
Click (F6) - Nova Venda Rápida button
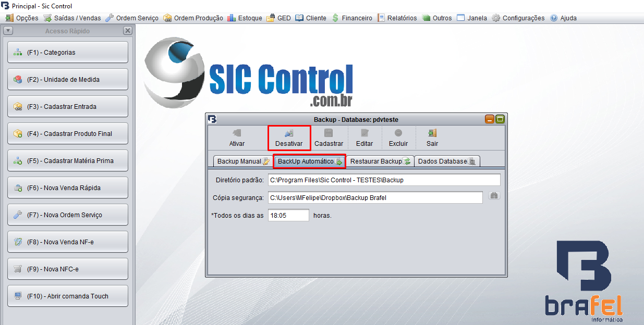click(x=68, y=187)
